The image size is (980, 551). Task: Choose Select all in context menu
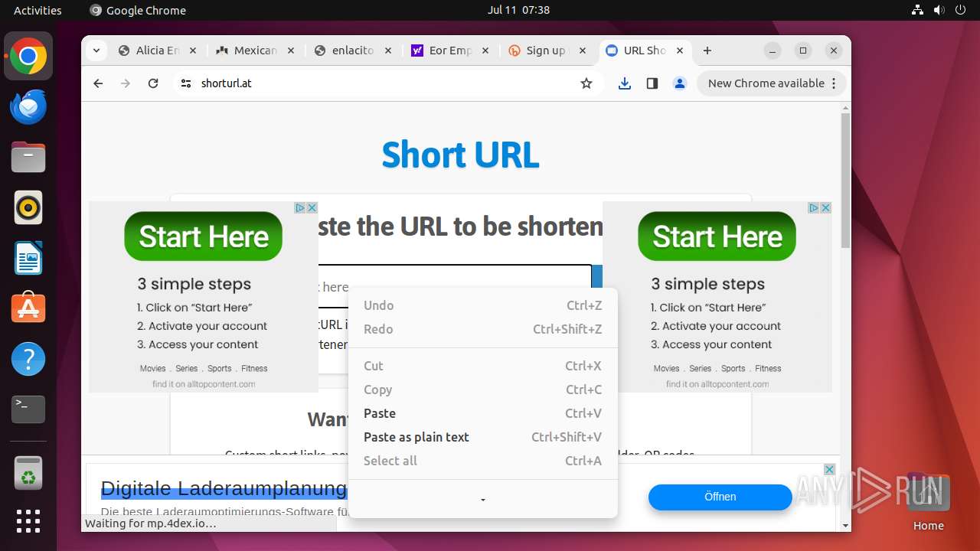point(483,461)
